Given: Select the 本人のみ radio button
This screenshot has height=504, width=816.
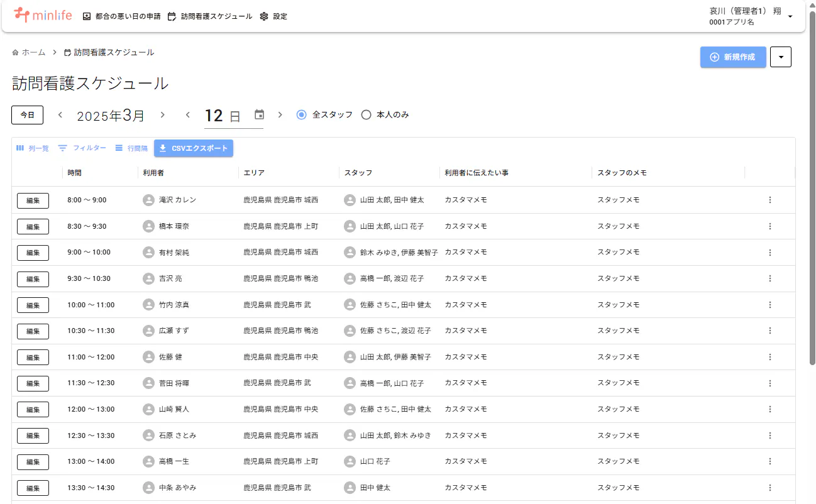Looking at the screenshot, I should (x=366, y=114).
